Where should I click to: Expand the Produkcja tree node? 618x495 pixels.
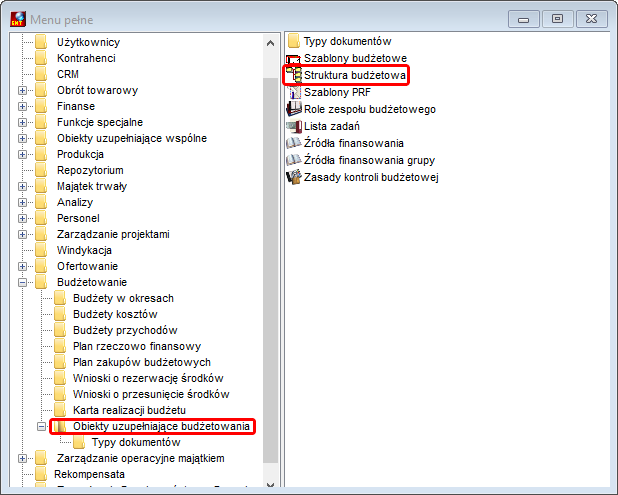pyautogui.click(x=22, y=154)
